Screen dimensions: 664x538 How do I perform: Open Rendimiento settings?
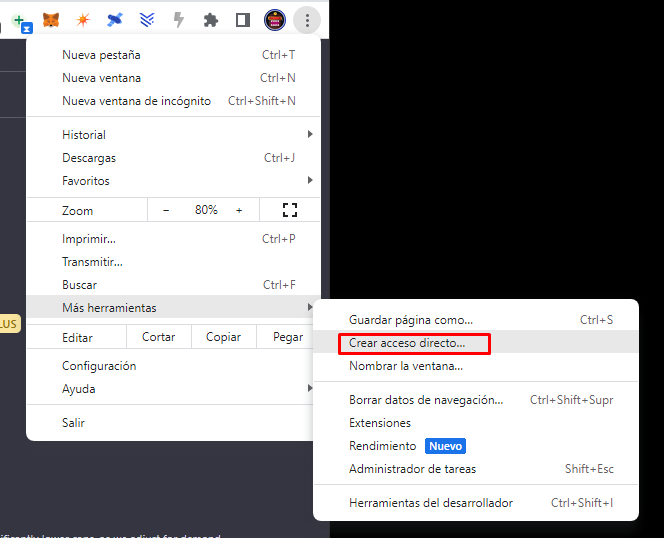pyautogui.click(x=476, y=446)
